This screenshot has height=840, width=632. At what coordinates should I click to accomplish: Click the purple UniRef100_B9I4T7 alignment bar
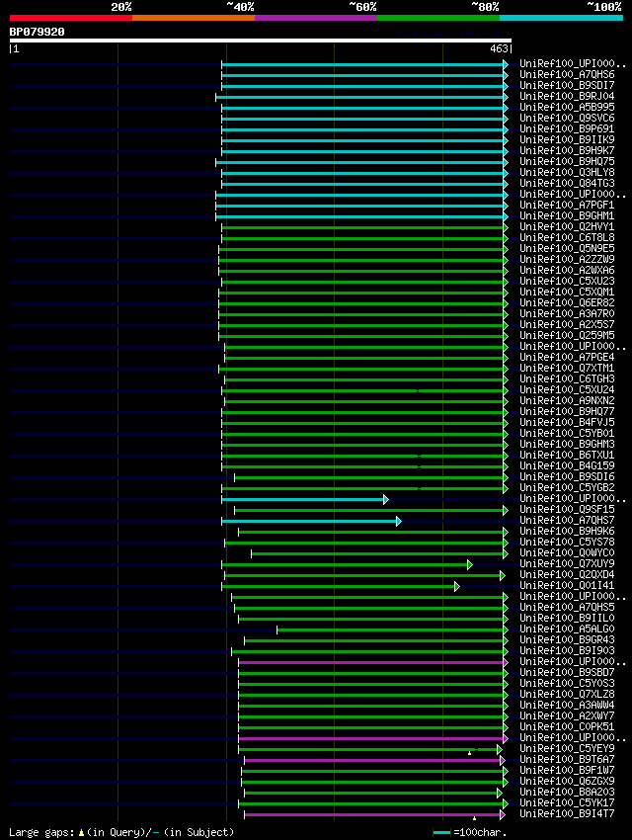click(374, 815)
